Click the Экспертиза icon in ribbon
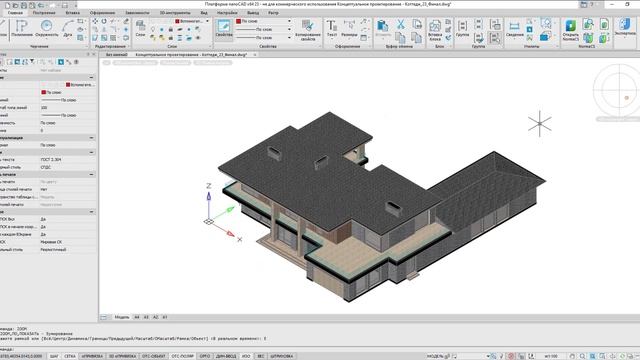 pos(625,28)
